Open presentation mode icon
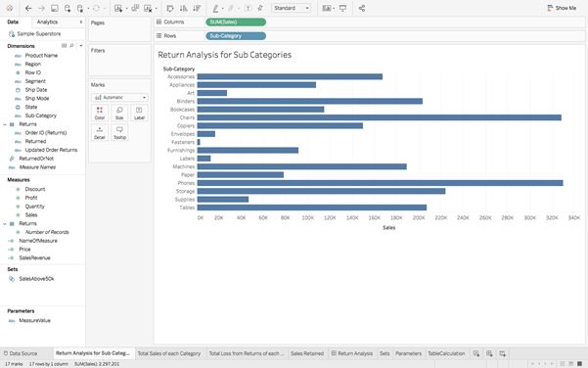This screenshot has width=588, height=368. click(x=342, y=8)
